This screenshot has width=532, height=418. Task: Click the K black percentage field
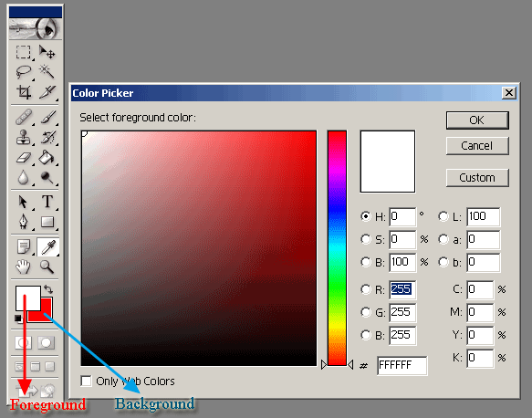pos(480,358)
